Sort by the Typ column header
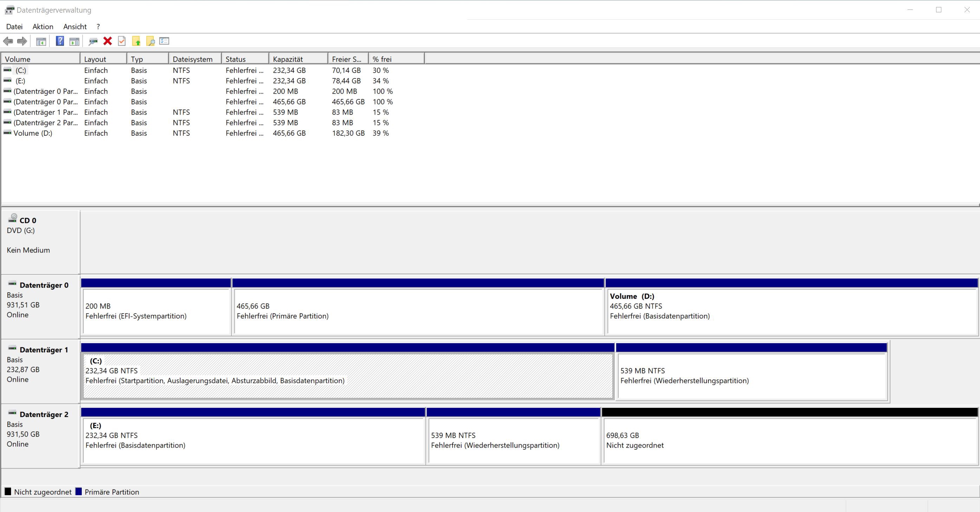 pos(148,59)
